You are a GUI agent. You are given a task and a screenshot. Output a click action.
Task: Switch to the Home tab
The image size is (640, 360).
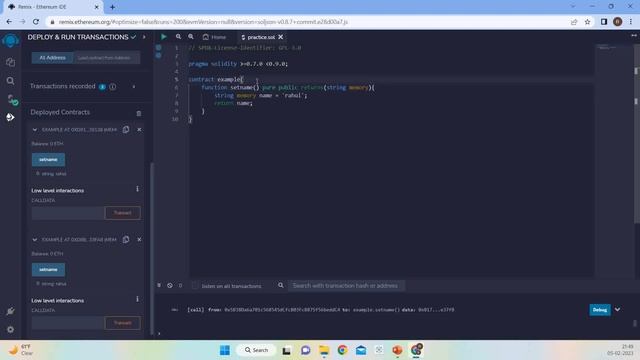(x=215, y=37)
